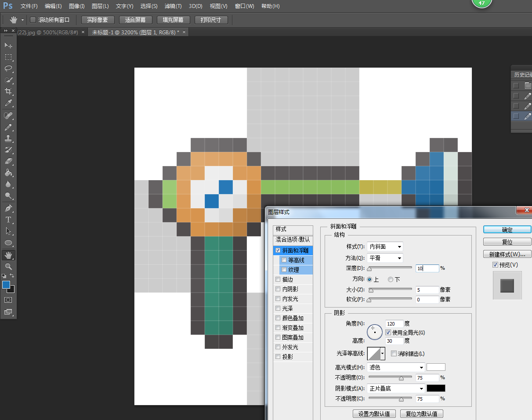Viewport: 532px width, 420px height.
Task: Click the black shadow color swatch
Action: (436, 388)
